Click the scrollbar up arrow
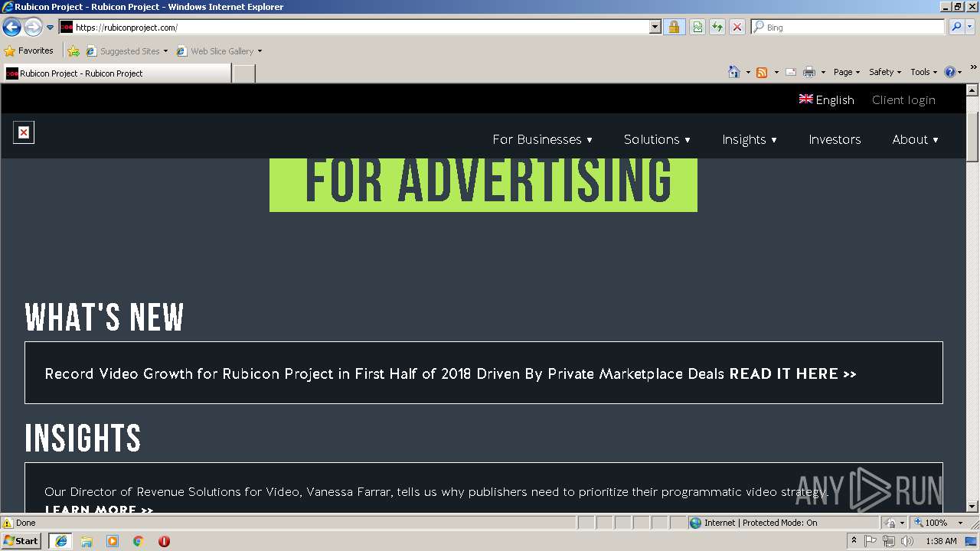The height and width of the screenshot is (551, 980). pos(972,90)
